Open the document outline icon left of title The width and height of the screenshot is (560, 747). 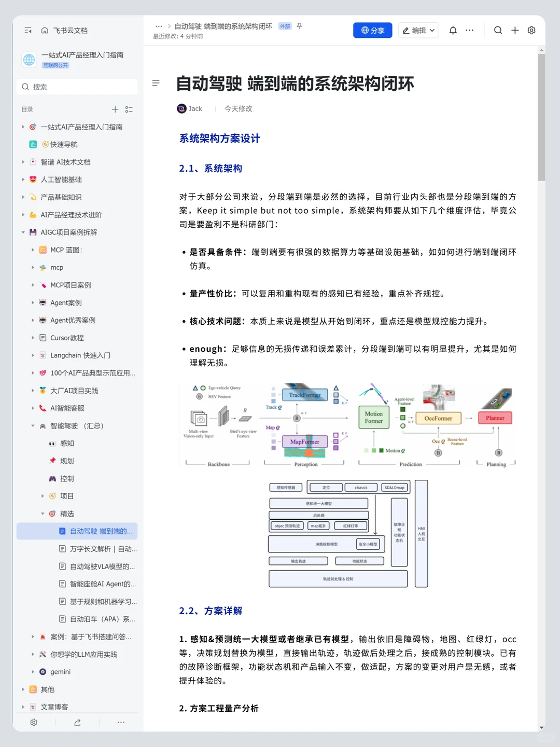[156, 83]
